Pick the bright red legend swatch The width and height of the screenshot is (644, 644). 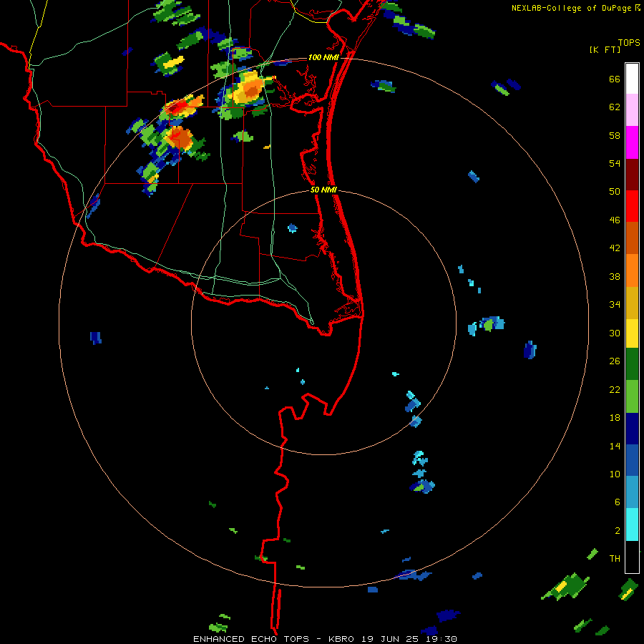click(x=632, y=206)
